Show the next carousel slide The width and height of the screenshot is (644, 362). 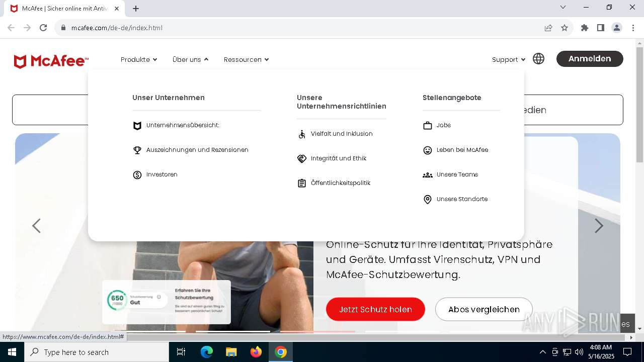click(599, 226)
